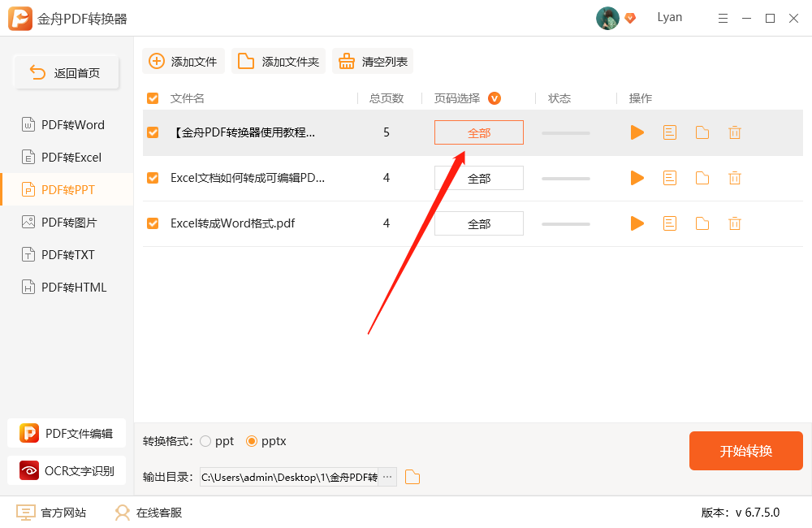Select PDF转图片 in sidebar
812x528 pixels.
[x=67, y=223]
